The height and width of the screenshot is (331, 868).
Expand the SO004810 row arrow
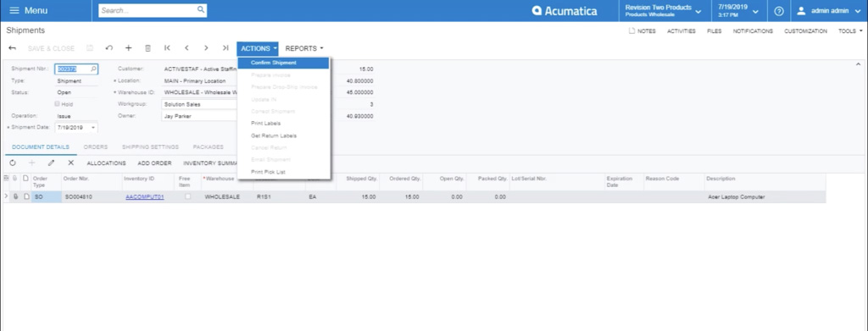pos(7,196)
